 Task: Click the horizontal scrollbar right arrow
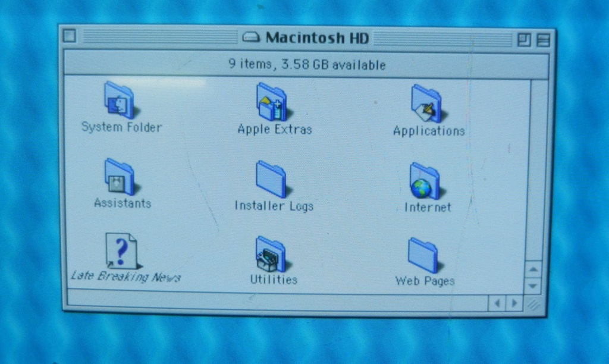[x=514, y=303]
